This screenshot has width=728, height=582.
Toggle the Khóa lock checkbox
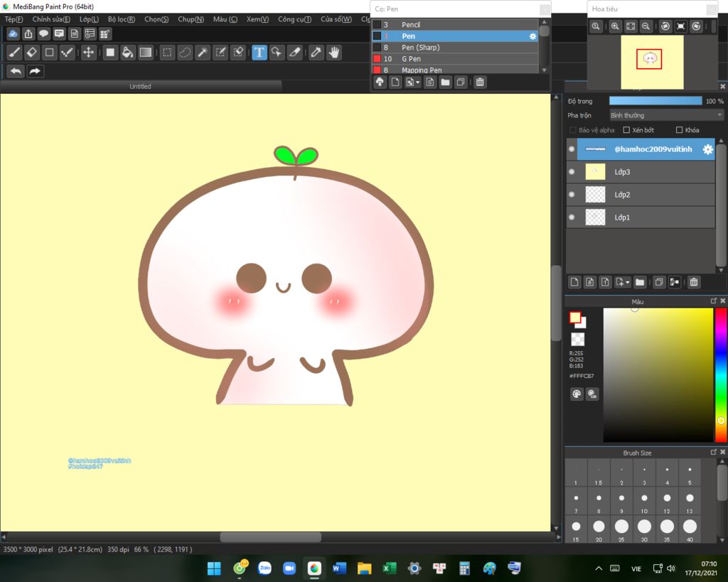679,130
